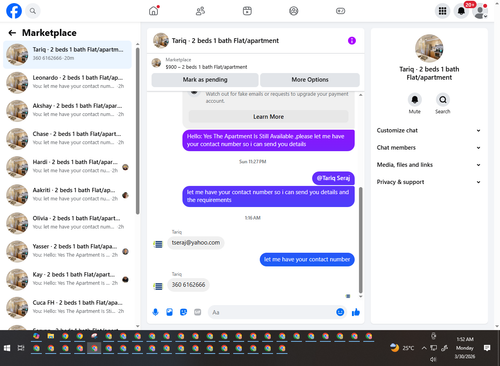The width and height of the screenshot is (500, 366).
Task: Mute this conversation with bell icon
Action: (x=415, y=99)
